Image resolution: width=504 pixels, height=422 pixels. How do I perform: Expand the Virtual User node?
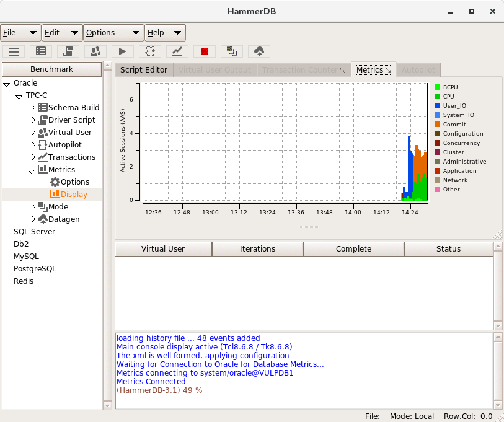33,132
